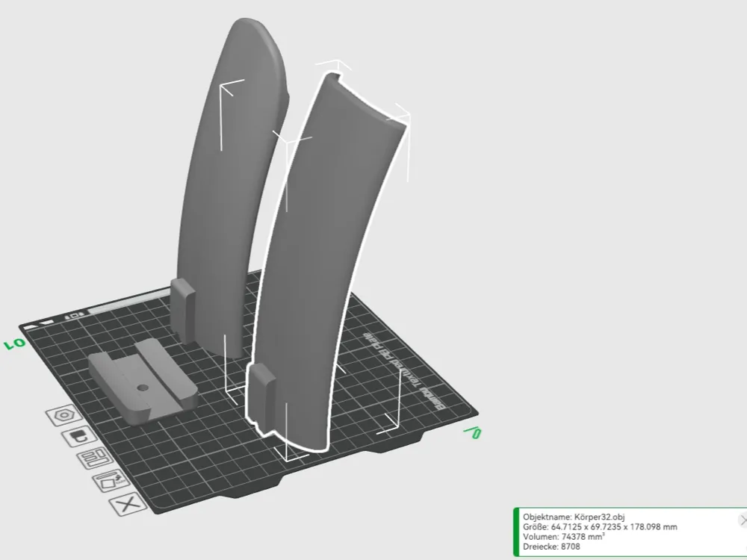Click the 'Größe: 64.7125 x 69.7235' line
Image resolution: width=747 pixels, height=560 pixels.
600,526
